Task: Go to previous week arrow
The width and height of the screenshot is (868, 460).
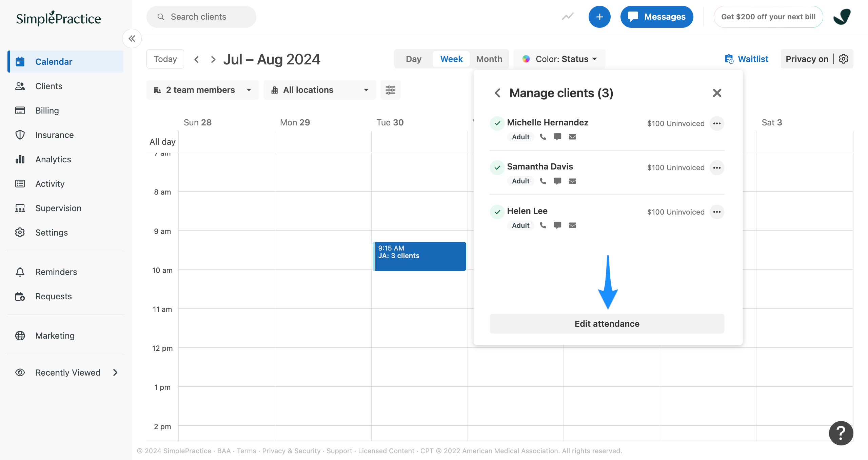Action: pyautogui.click(x=196, y=59)
